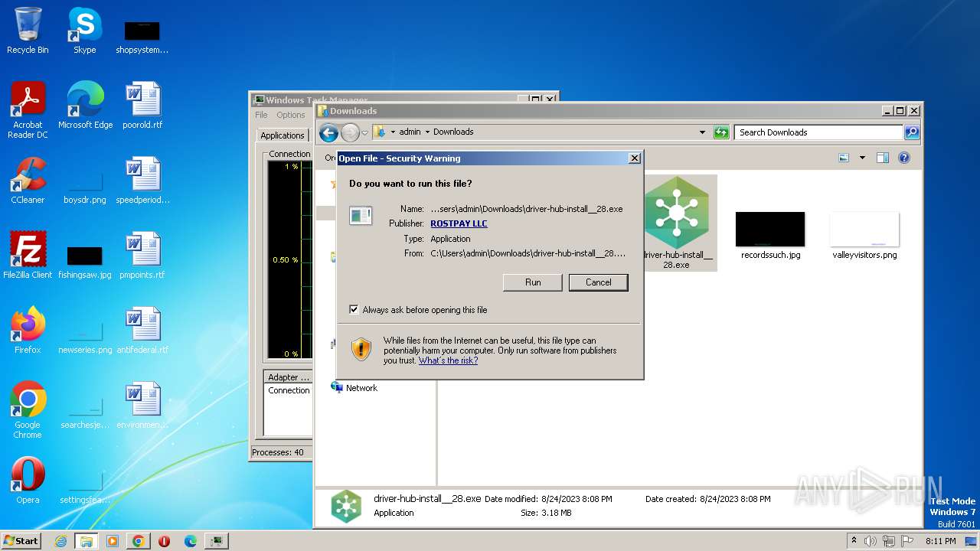Launch Microsoft Edge desktop shortcut
The width and height of the screenshot is (980, 551).
[85, 105]
